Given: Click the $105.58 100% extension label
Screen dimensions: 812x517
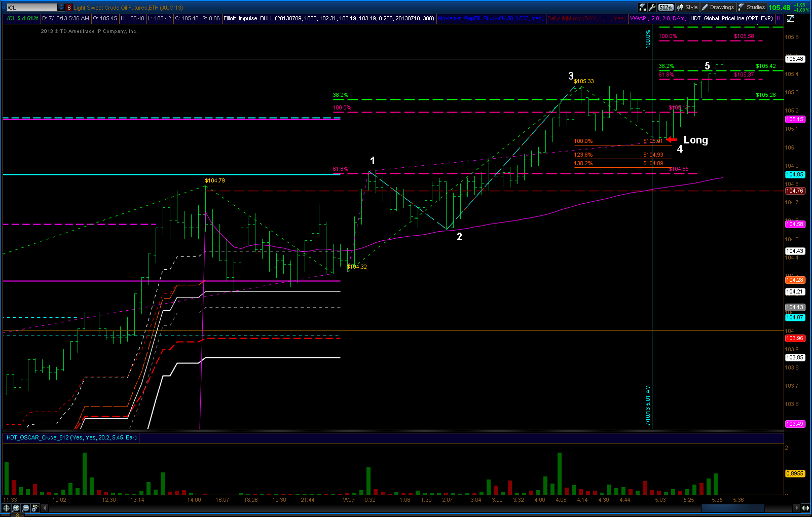Looking at the screenshot, I should click(744, 36).
